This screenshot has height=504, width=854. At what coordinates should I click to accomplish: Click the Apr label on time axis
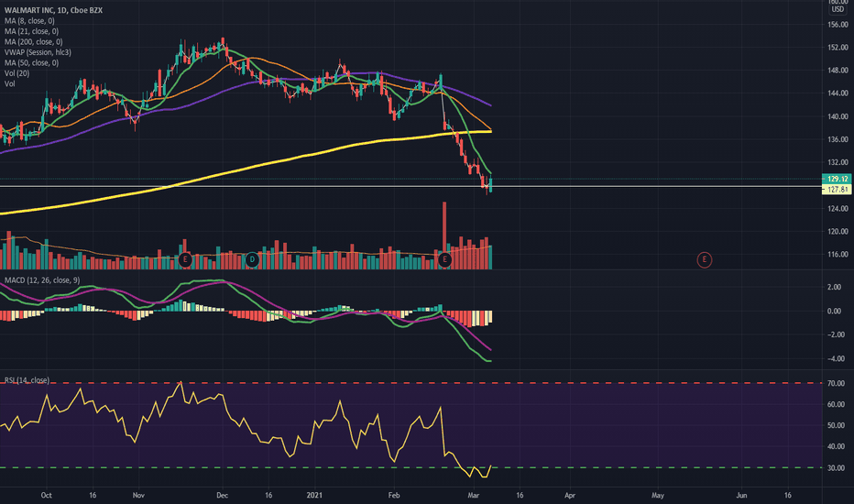click(x=570, y=495)
